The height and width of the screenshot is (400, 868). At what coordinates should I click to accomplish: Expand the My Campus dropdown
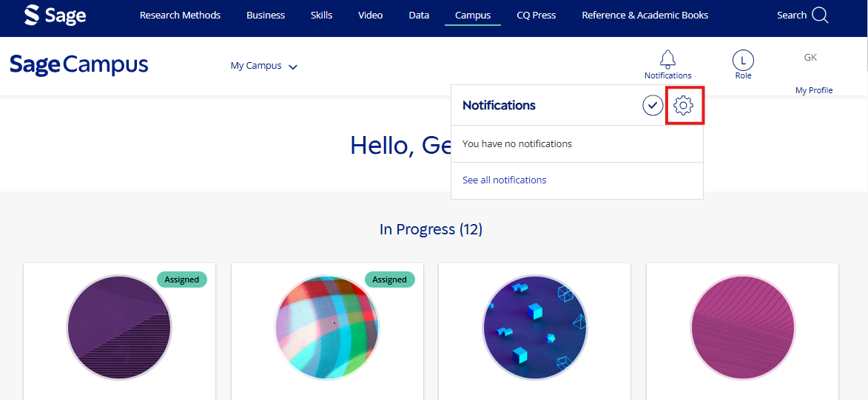[x=264, y=66]
